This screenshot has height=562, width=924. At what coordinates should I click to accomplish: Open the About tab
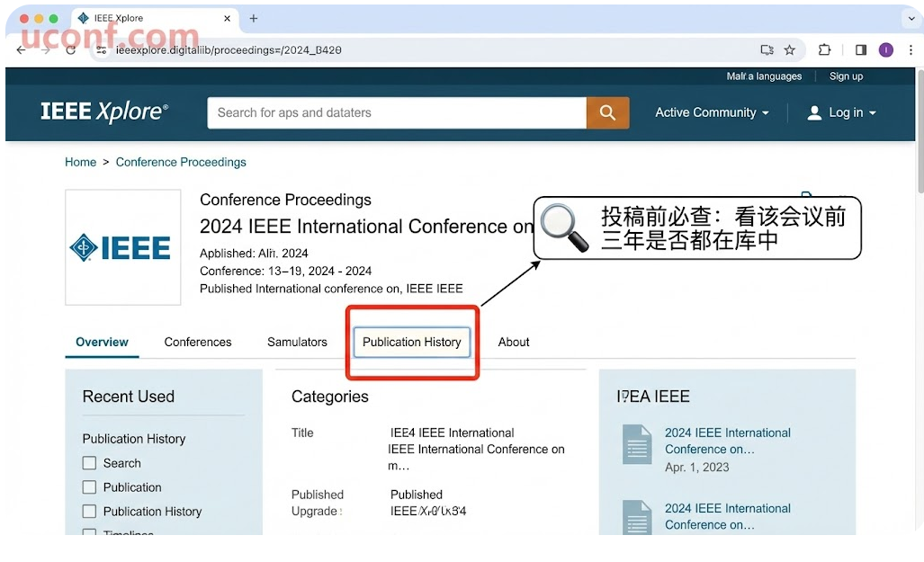click(514, 342)
